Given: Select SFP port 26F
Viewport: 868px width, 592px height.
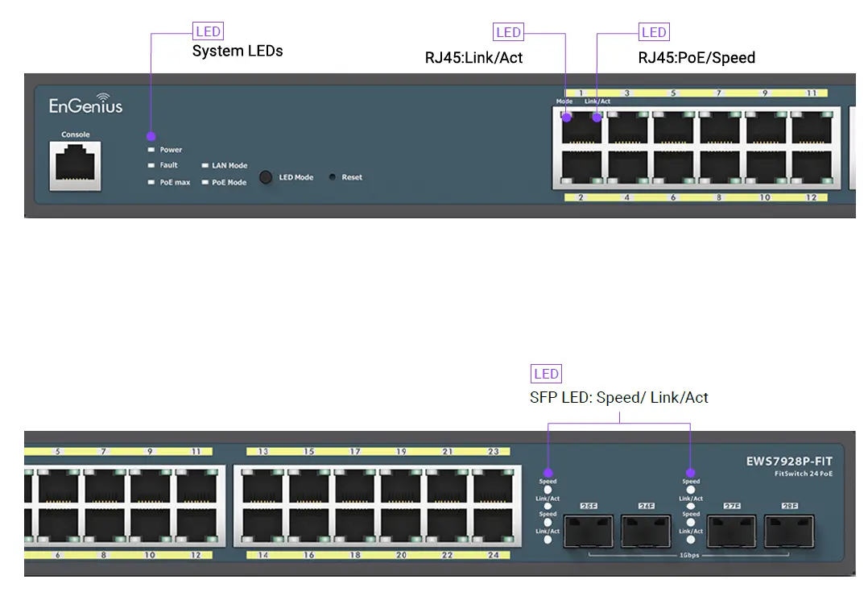Looking at the screenshot, I should (x=646, y=529).
